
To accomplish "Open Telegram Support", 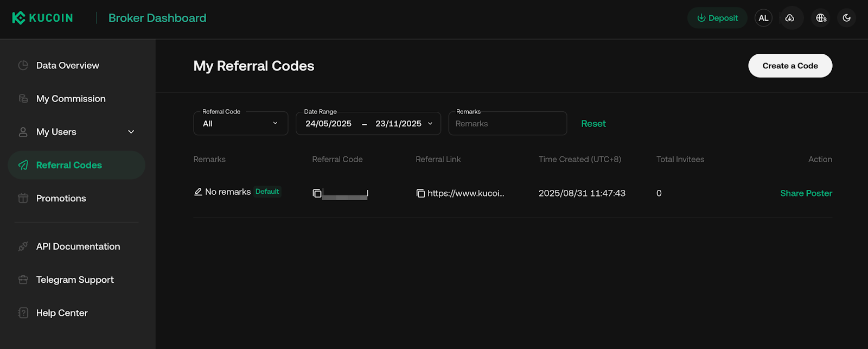I will 75,280.
